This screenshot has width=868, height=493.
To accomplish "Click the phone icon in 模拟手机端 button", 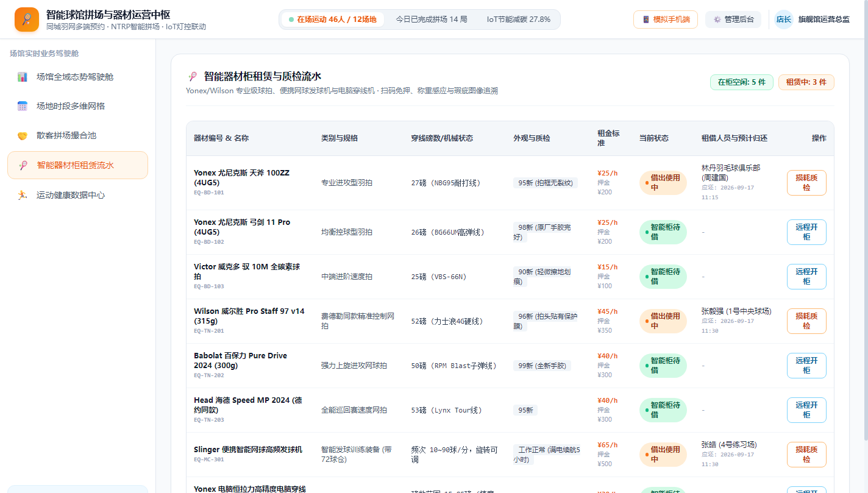I will tap(646, 20).
